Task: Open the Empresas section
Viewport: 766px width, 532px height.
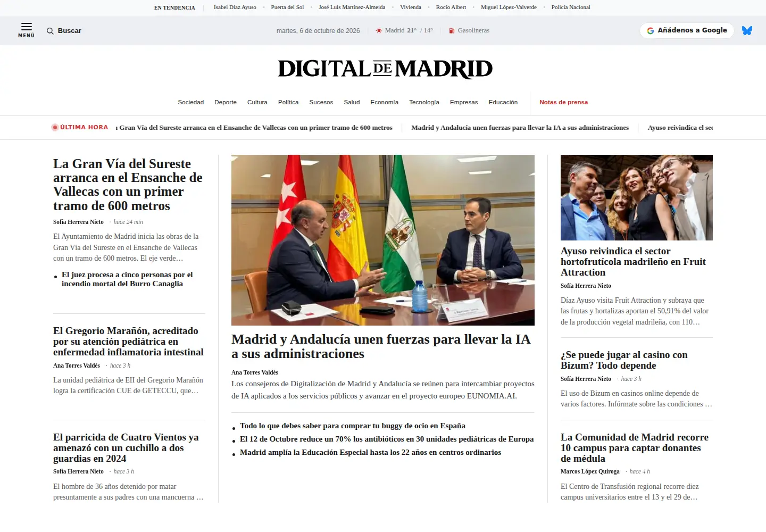Action: coord(464,102)
